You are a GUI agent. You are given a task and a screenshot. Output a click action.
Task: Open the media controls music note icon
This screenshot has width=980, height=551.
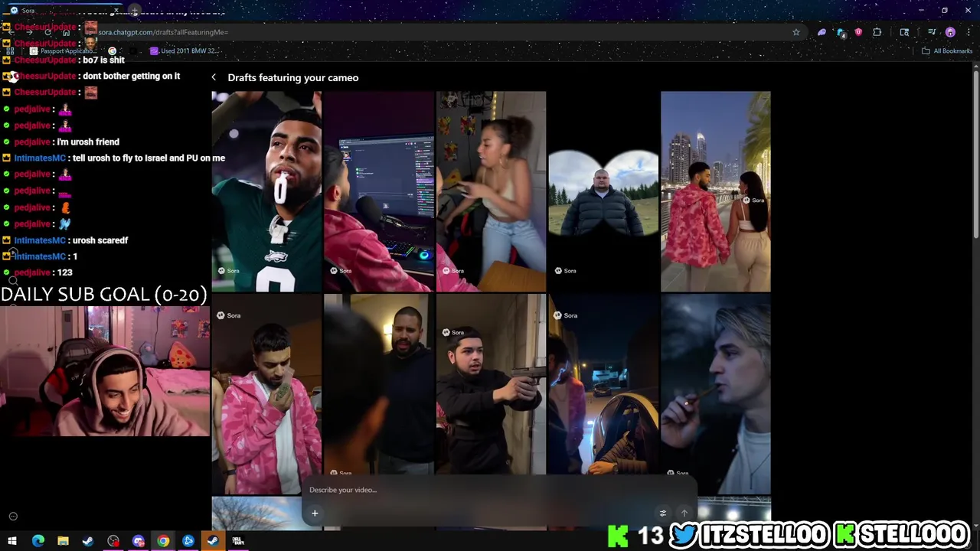[932, 32]
